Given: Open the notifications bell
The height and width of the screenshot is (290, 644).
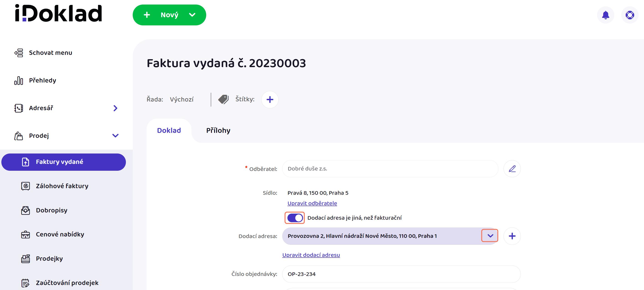Looking at the screenshot, I should pos(605,15).
